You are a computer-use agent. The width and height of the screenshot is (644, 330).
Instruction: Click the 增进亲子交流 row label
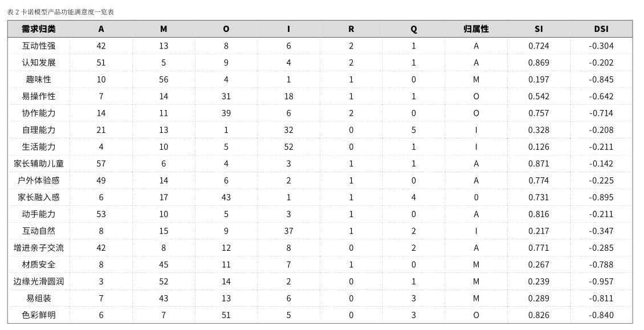coord(39,248)
